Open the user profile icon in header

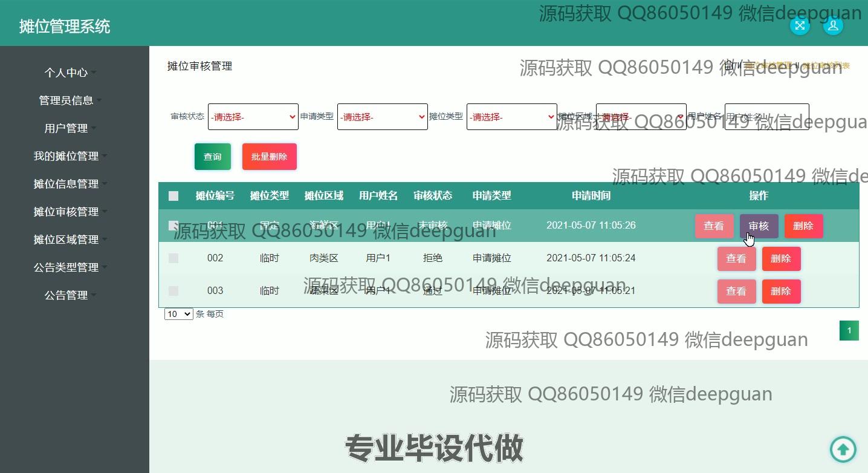click(833, 25)
